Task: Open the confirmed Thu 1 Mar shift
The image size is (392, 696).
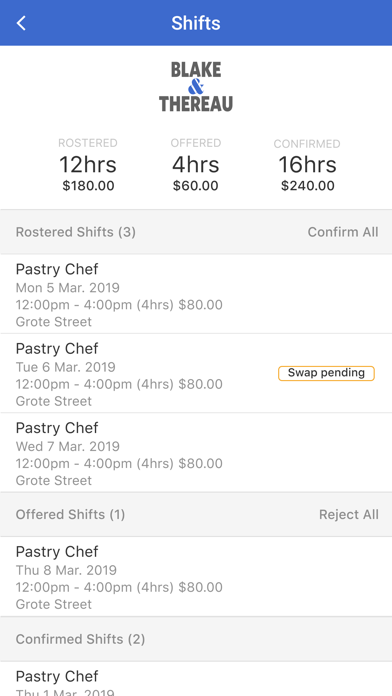Action: coord(196,679)
